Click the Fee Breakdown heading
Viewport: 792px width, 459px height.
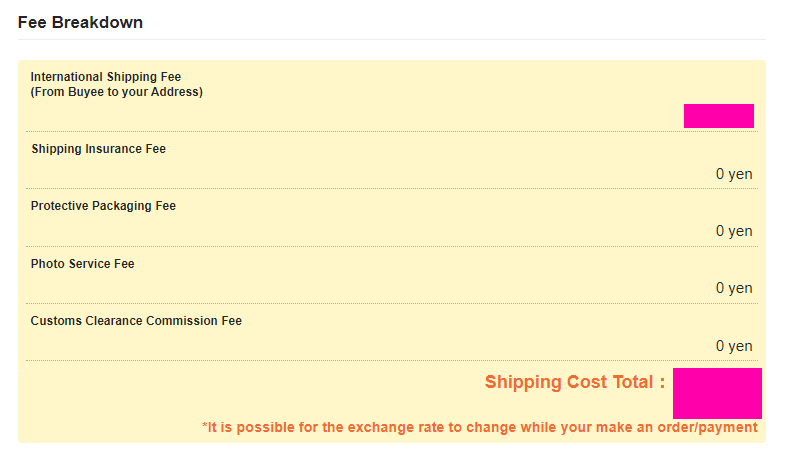(x=80, y=23)
